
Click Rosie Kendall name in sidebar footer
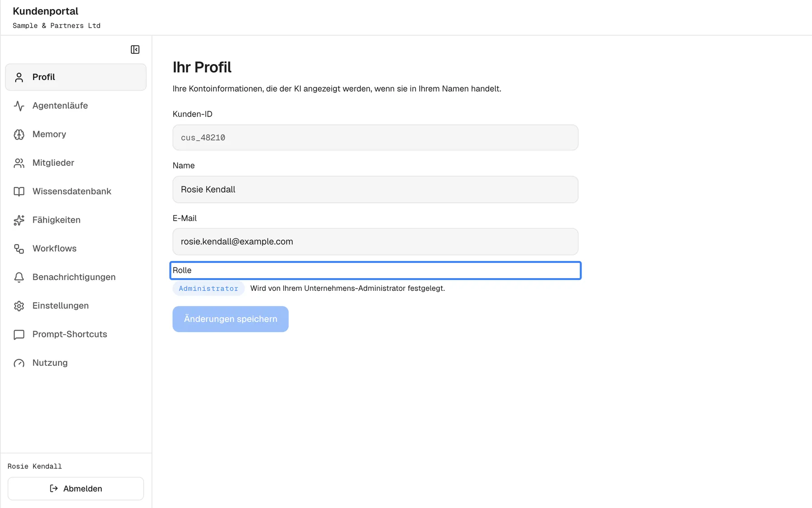35,466
